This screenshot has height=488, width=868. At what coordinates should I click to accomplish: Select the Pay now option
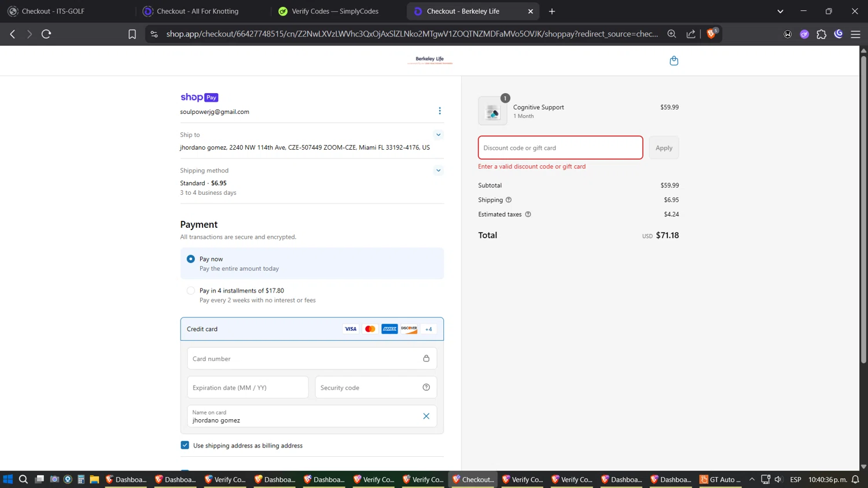(x=191, y=259)
